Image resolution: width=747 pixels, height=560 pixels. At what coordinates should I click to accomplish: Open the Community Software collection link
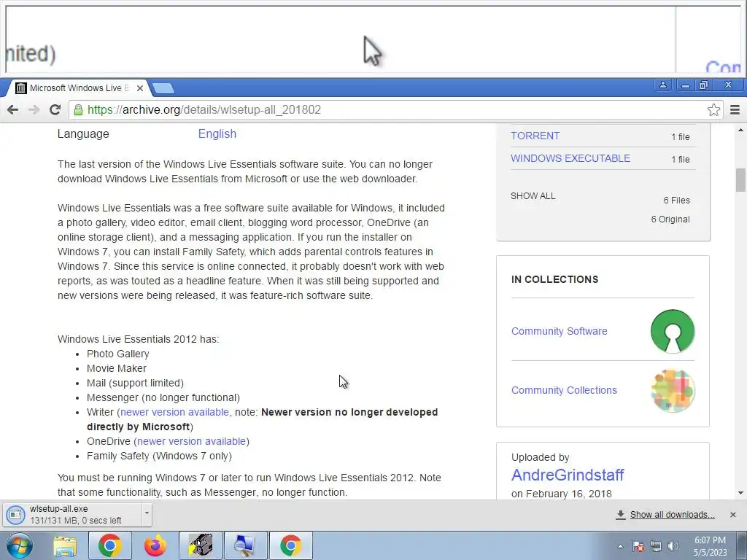[559, 331]
